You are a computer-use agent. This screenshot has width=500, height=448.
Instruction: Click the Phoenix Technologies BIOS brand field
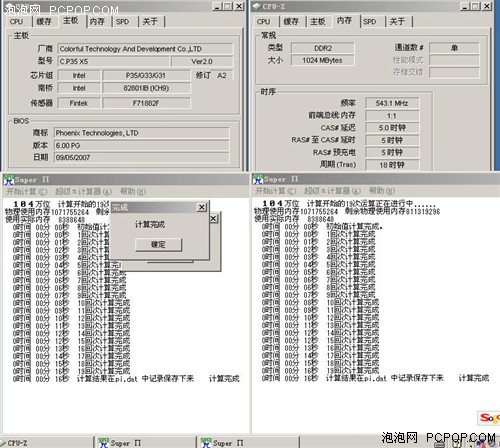142,133
